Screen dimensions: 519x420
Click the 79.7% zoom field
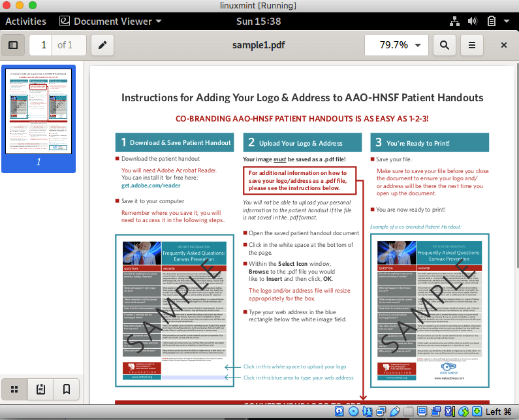click(396, 45)
